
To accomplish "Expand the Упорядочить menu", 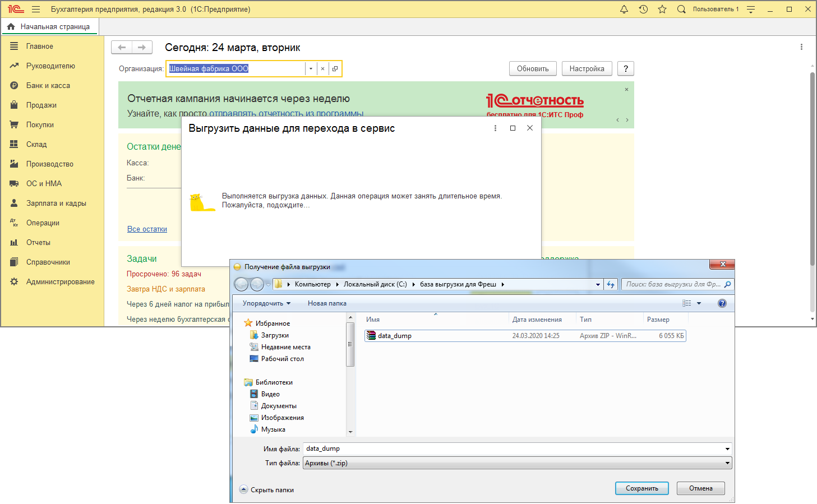I will tap(266, 303).
